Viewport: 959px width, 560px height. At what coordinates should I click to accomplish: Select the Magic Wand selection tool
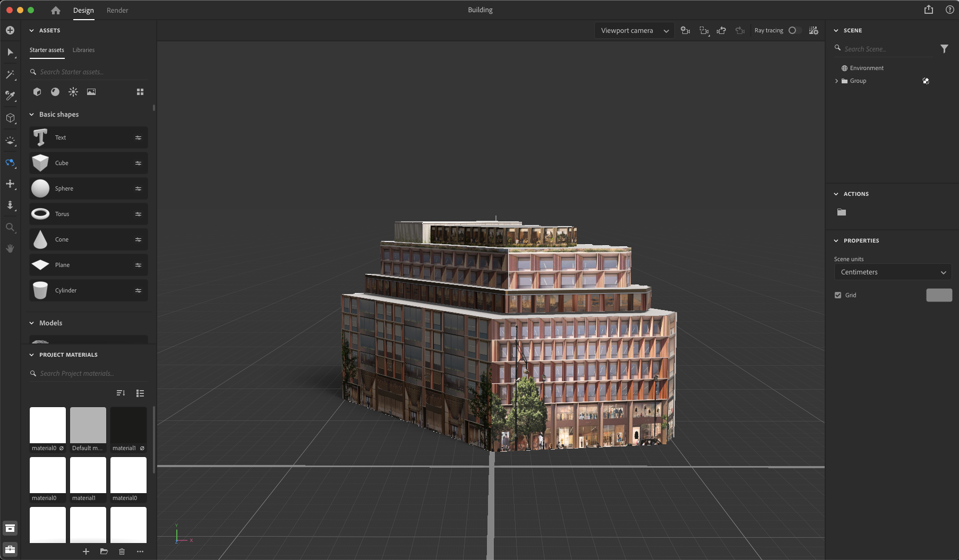pos(10,75)
